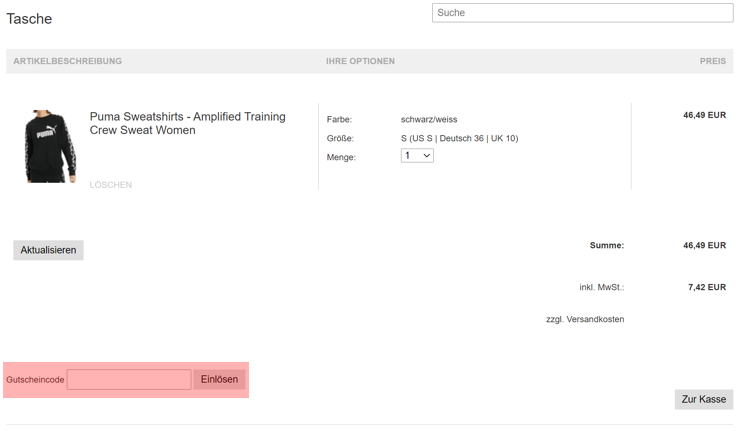Click the Farbe: label
Screen dimensions: 740x431
click(x=339, y=119)
